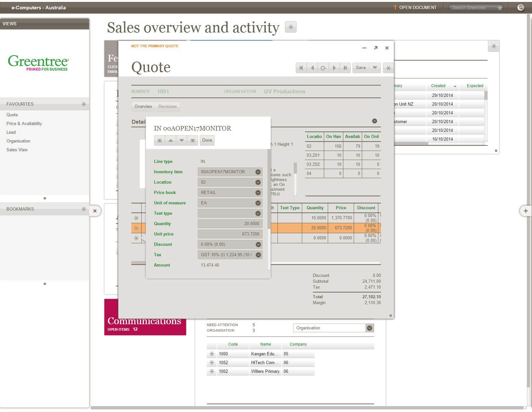Click the Unit price input field
The width and height of the screenshot is (532, 412).
[230, 234]
